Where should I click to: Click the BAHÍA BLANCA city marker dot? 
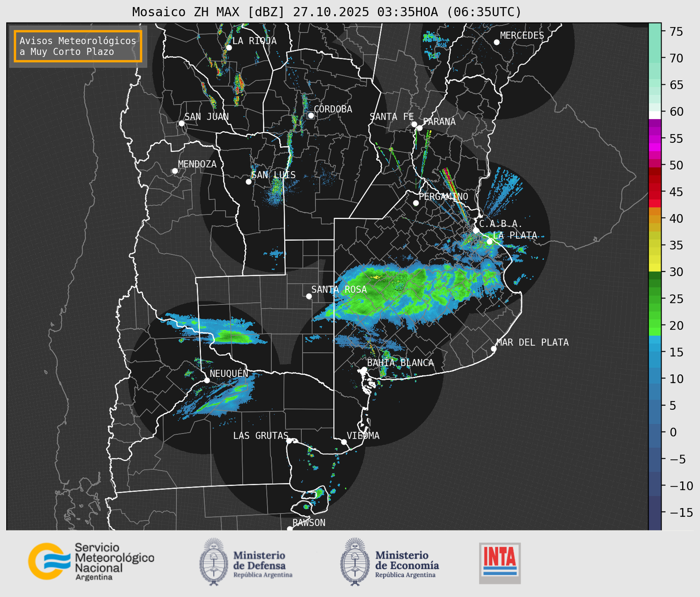pos(364,369)
